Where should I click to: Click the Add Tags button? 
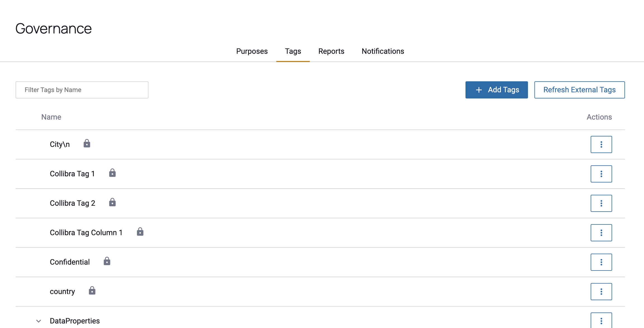click(496, 90)
